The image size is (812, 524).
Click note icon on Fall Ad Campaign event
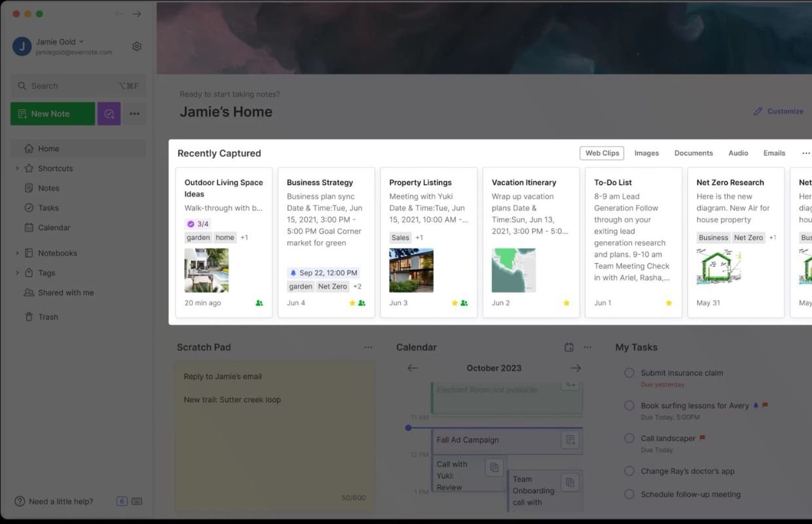coord(570,440)
